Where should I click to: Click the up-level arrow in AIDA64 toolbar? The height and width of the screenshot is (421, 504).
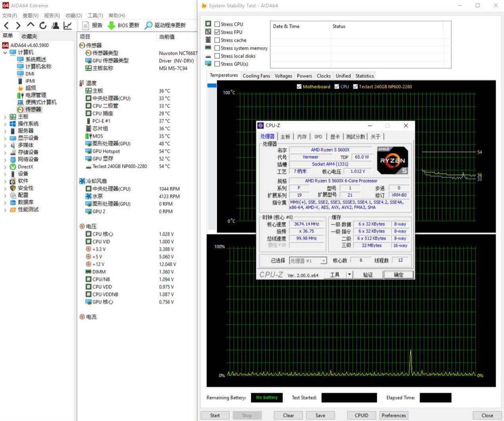[x=31, y=25]
